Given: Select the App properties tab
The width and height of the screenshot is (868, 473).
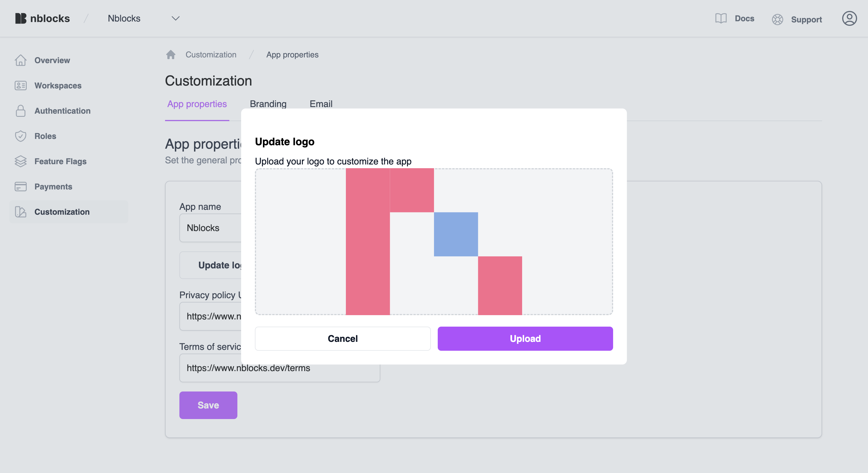Looking at the screenshot, I should coord(197,104).
